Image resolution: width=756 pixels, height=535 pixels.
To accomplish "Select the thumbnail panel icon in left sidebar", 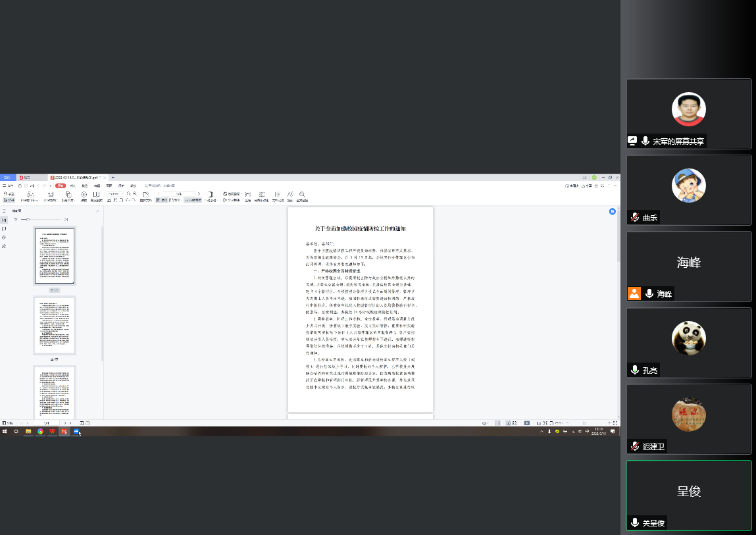I will [4, 220].
